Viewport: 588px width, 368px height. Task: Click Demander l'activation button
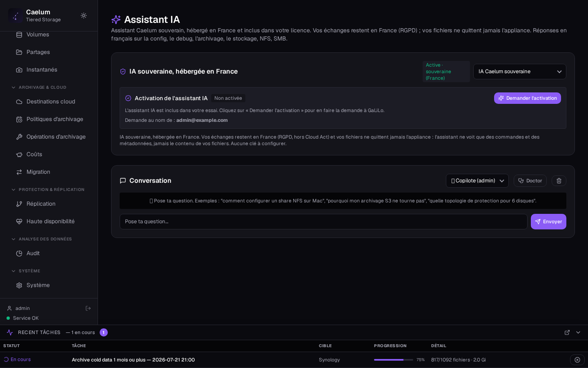[x=528, y=98]
